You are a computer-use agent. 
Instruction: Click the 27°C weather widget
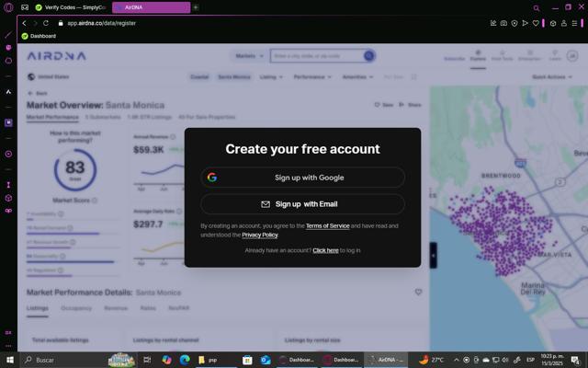431,360
